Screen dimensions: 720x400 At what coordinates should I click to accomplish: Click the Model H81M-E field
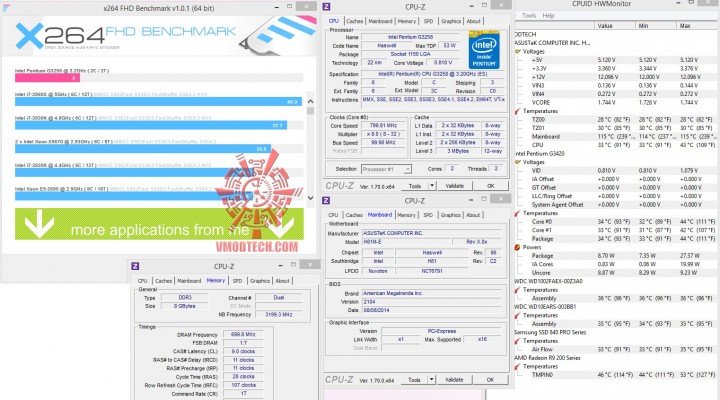tap(405, 242)
